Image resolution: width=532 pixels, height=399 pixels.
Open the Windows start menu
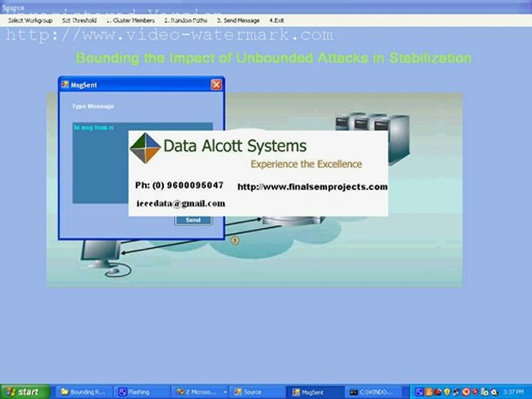click(x=24, y=392)
